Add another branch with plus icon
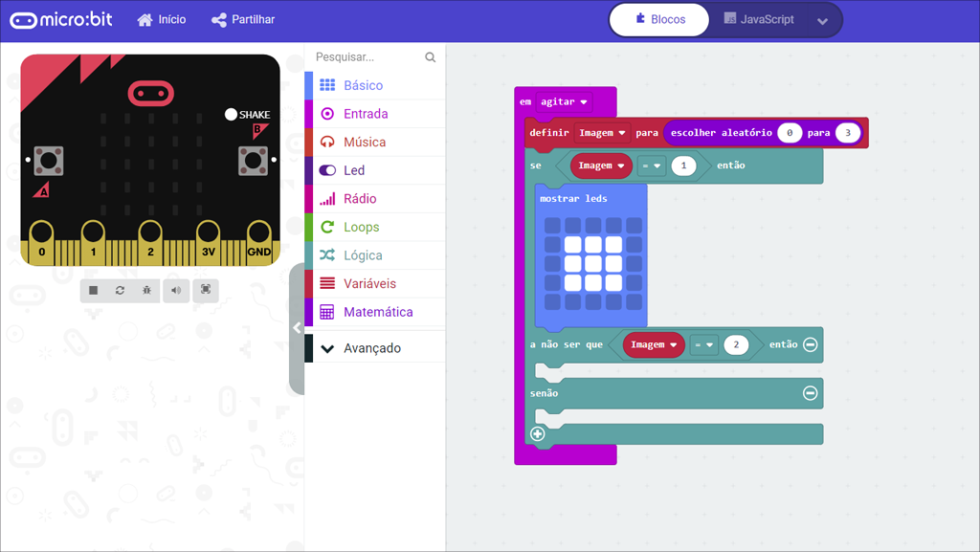 [x=538, y=434]
